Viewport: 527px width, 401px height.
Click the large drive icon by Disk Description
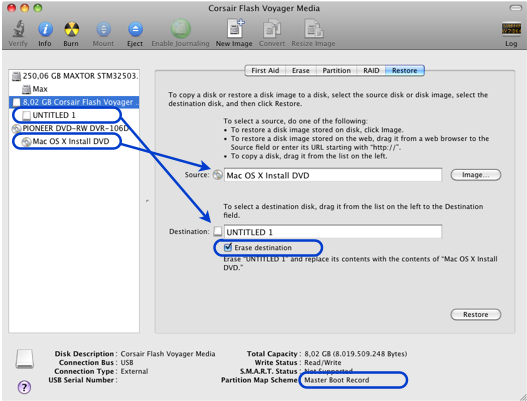click(x=25, y=359)
